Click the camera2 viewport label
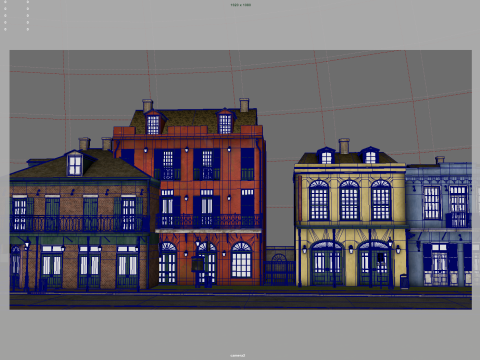The image size is (480, 360). (238, 355)
